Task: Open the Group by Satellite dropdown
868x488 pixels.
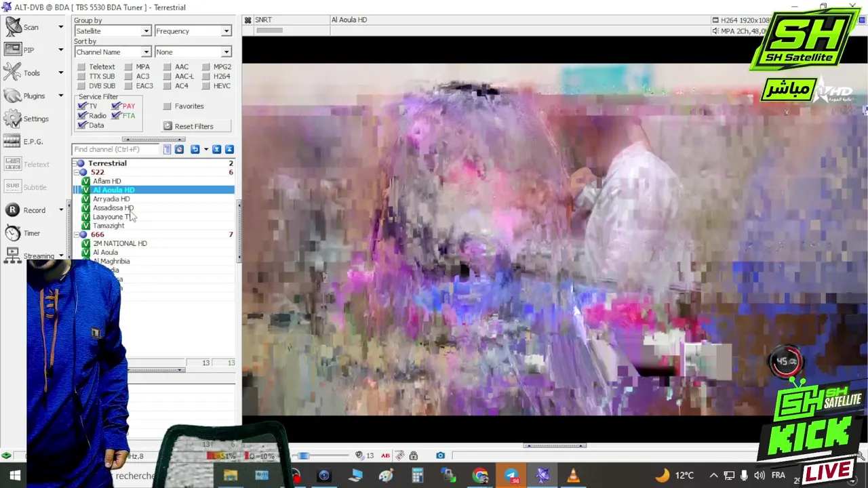Action: (x=113, y=31)
